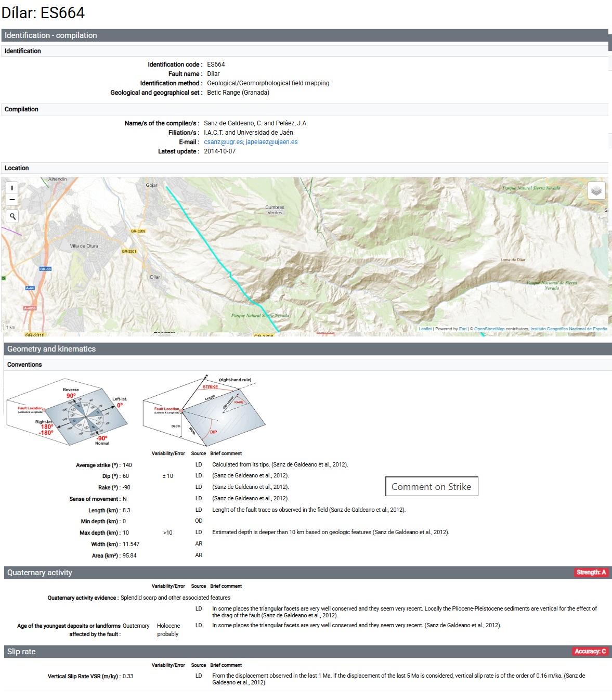Open the Esri attribution link
The height and width of the screenshot is (700, 612).
pyautogui.click(x=463, y=329)
